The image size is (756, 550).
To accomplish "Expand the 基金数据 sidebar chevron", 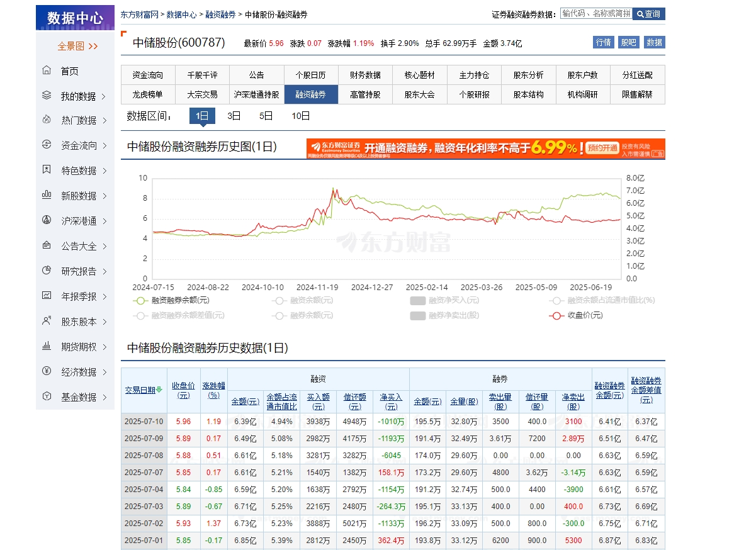I will (104, 397).
